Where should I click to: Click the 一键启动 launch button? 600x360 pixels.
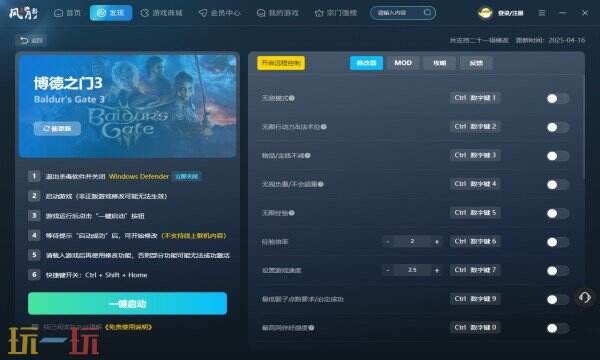click(127, 303)
